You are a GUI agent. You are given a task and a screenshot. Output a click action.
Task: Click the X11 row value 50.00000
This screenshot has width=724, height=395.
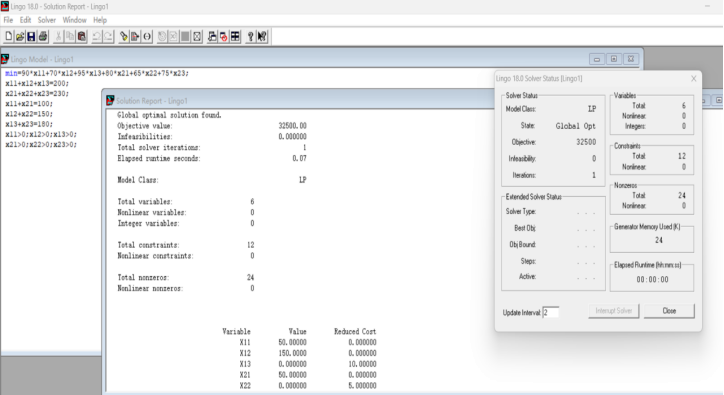point(292,342)
